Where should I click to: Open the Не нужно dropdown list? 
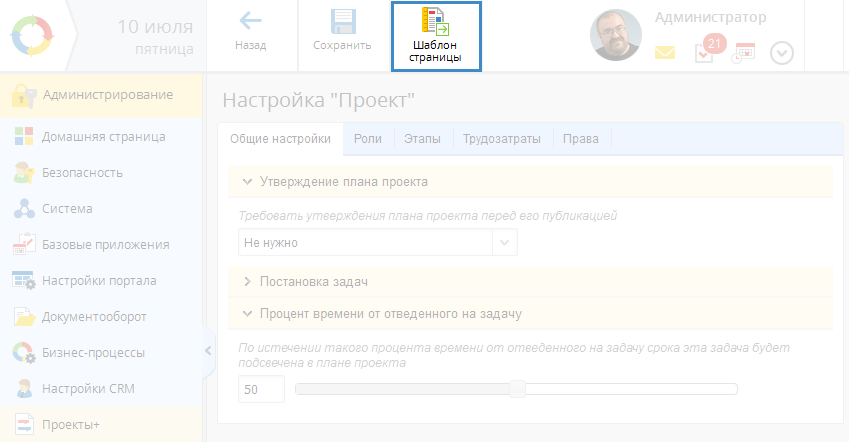pyautogui.click(x=378, y=243)
